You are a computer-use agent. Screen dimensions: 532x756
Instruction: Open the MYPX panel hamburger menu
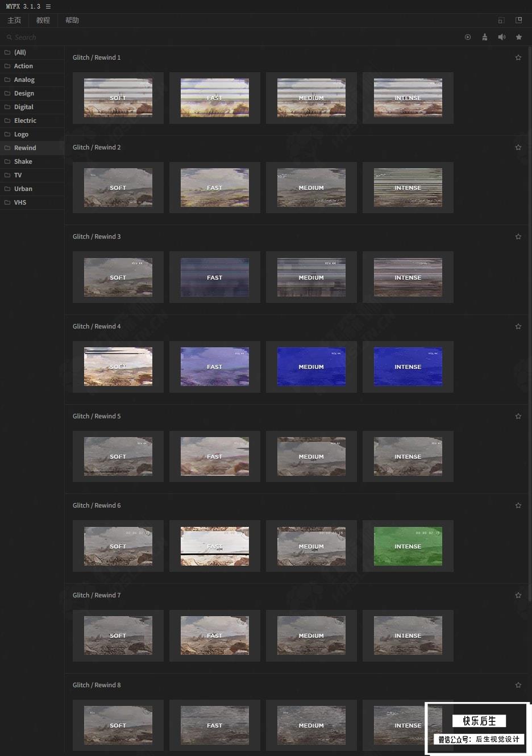48,6
